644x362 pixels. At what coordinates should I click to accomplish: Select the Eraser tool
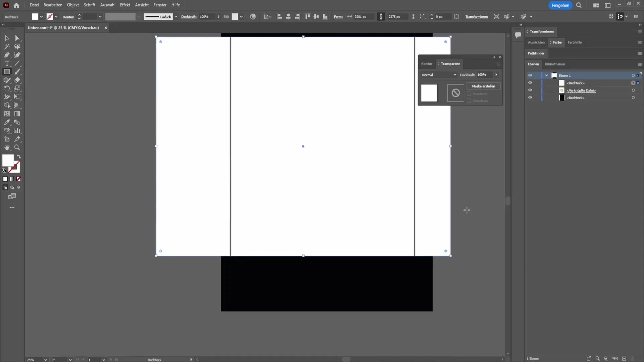(17, 80)
